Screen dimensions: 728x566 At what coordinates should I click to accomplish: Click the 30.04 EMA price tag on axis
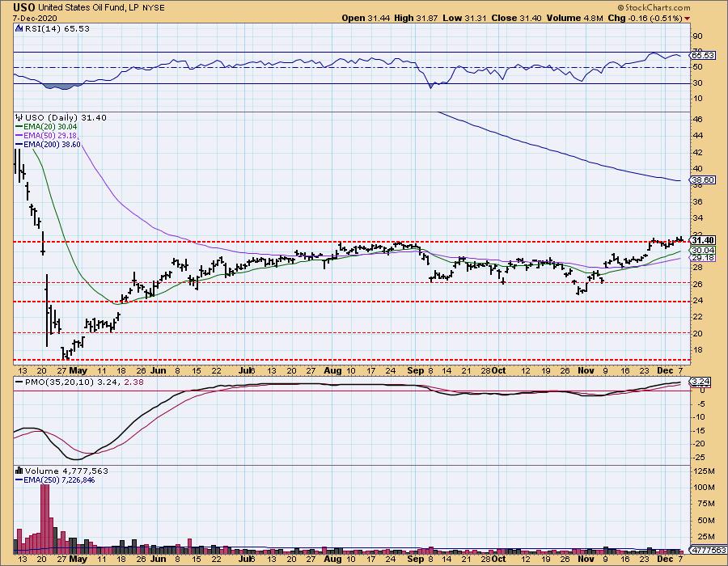pos(703,250)
